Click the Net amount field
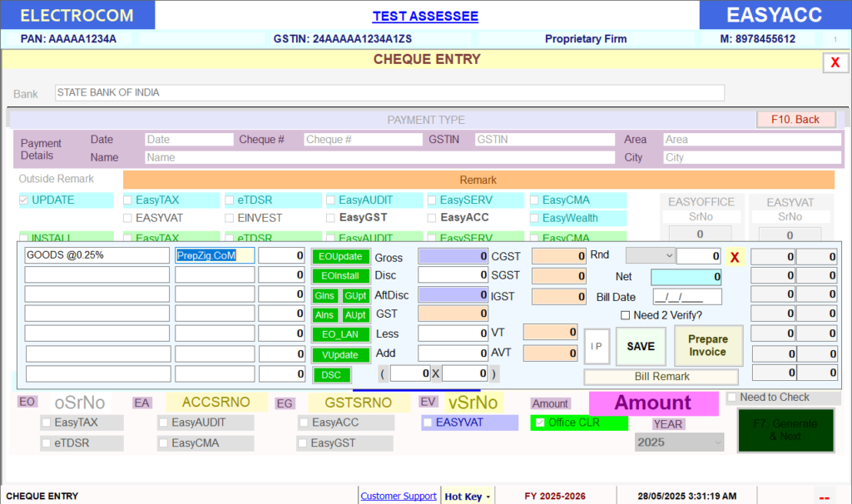 tap(686, 277)
